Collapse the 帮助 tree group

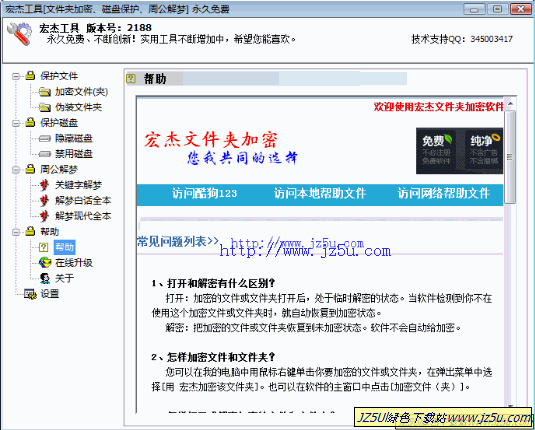click(x=16, y=232)
